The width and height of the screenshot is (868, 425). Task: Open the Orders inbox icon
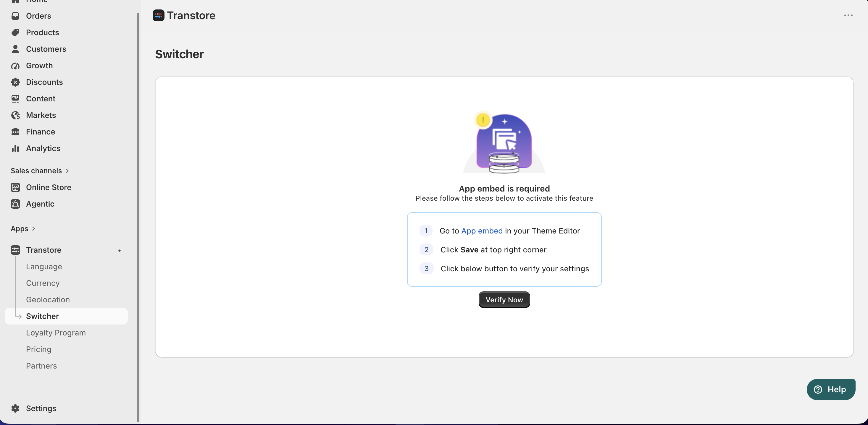[15, 16]
